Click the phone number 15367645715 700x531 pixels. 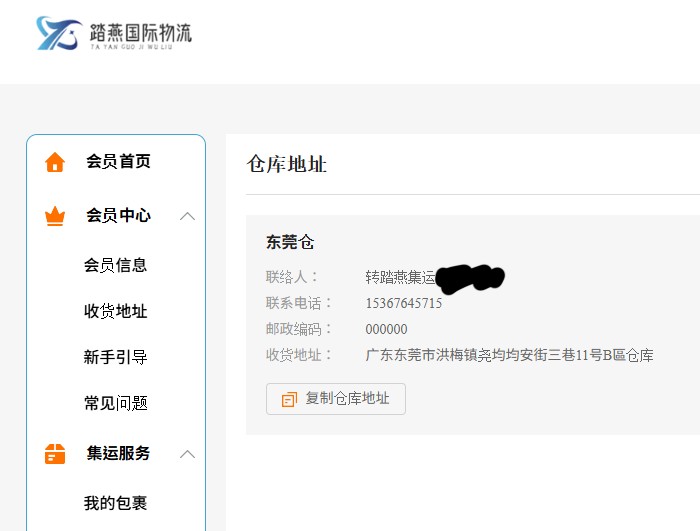(404, 303)
